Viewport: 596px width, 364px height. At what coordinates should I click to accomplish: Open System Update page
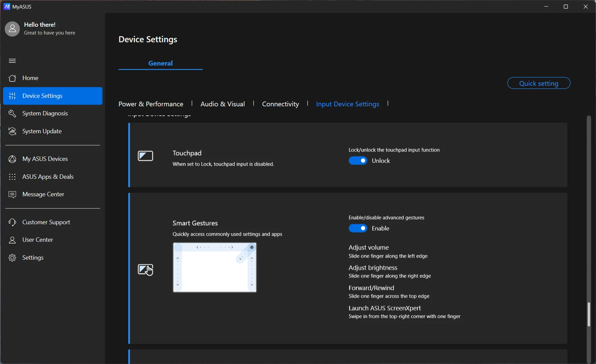point(53,131)
